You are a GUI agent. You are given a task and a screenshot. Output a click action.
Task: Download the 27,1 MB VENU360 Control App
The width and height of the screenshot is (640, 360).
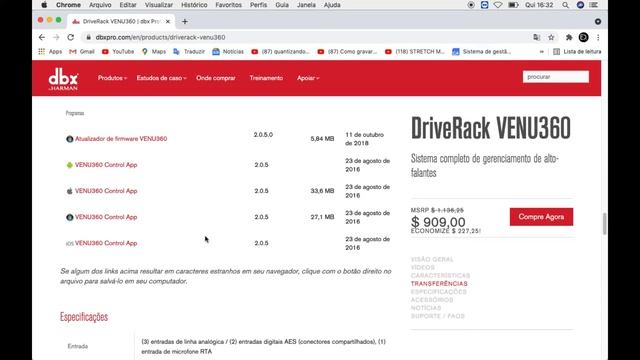(106, 217)
